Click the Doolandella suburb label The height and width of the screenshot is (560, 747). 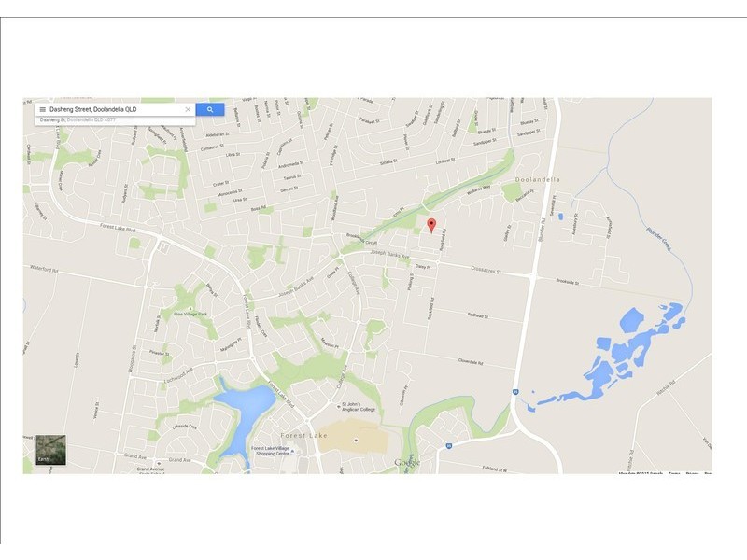pos(538,179)
